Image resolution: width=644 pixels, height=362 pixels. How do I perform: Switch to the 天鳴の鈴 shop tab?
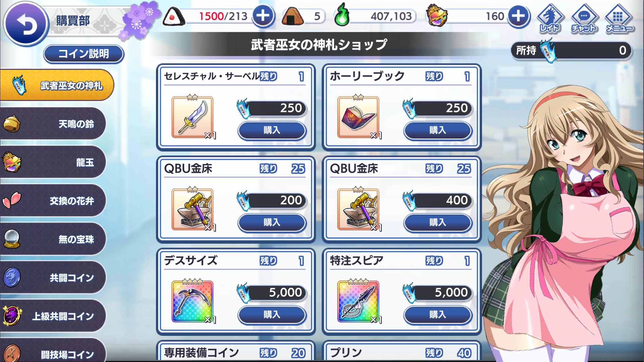[53, 124]
